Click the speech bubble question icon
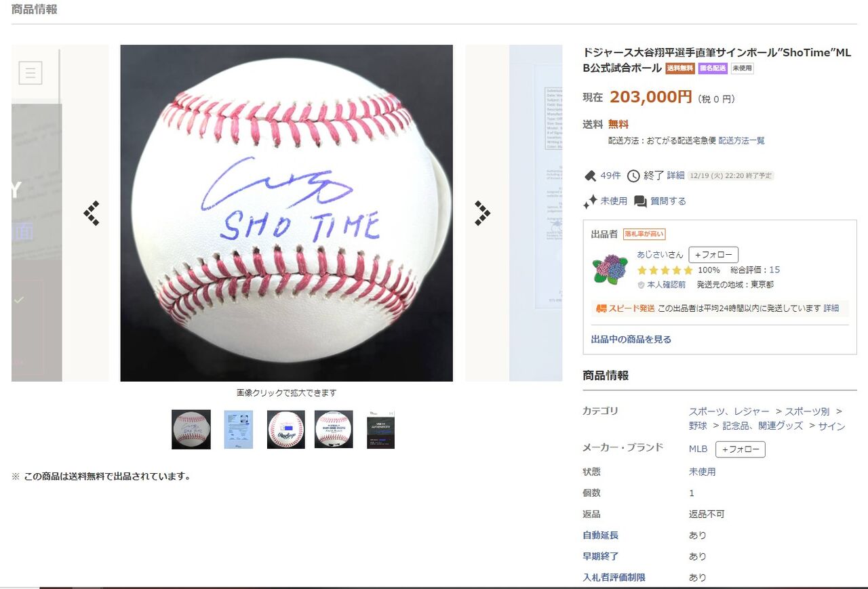This screenshot has width=868, height=589. [640, 201]
